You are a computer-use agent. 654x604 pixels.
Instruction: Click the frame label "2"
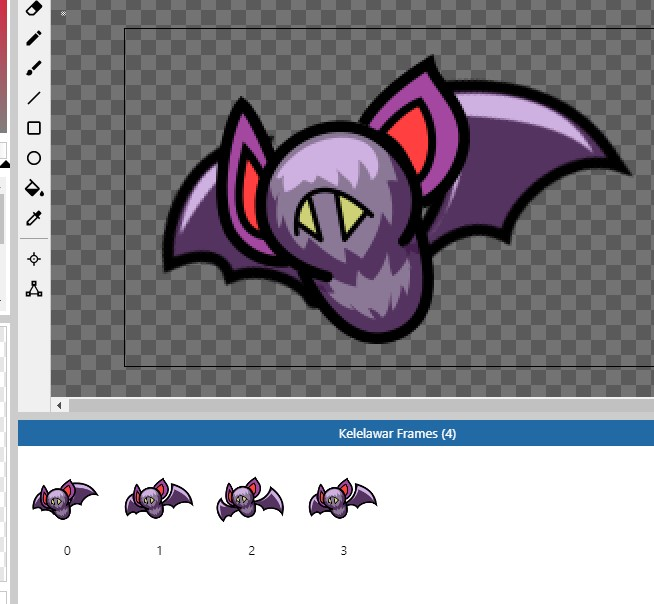[x=252, y=551]
